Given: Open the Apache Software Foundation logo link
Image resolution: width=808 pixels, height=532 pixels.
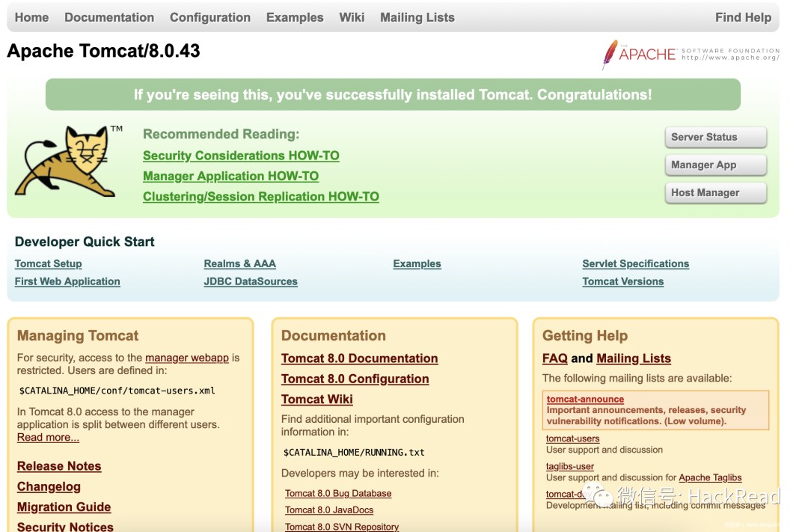Looking at the screenshot, I should coord(691,54).
